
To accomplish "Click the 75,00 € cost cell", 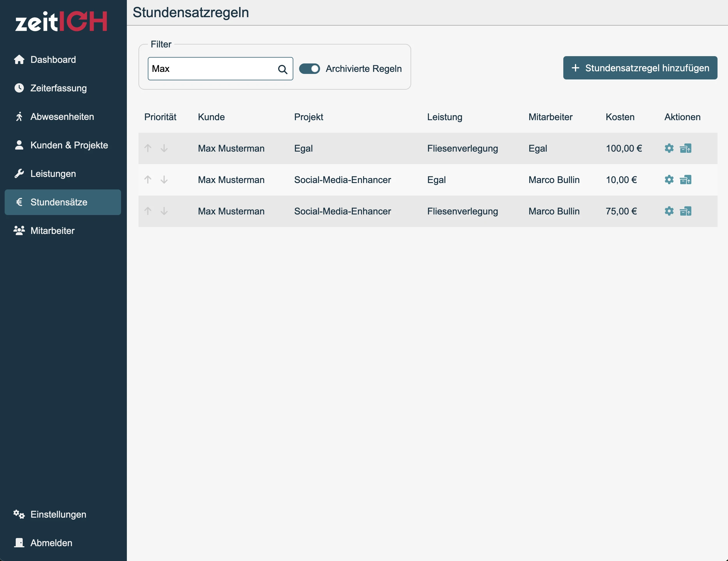I will pyautogui.click(x=621, y=211).
